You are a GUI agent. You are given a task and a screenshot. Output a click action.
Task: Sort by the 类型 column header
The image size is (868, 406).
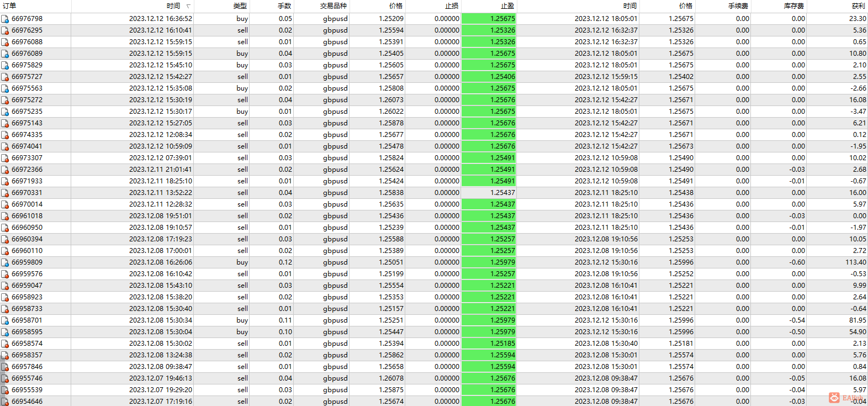(x=221, y=6)
